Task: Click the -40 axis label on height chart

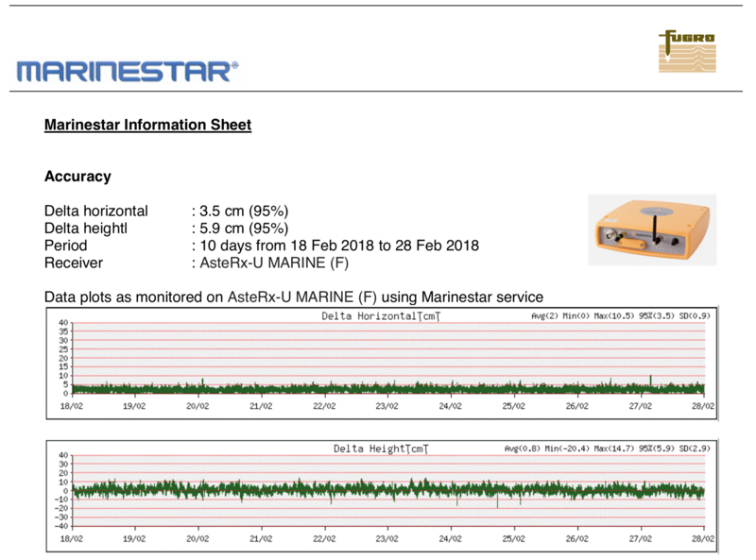Action: [x=61, y=526]
